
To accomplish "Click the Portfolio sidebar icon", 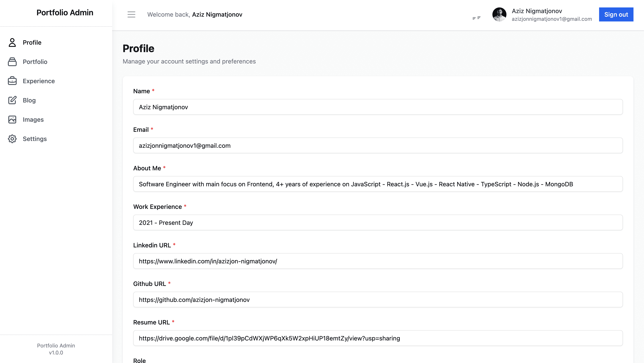I will [12, 62].
